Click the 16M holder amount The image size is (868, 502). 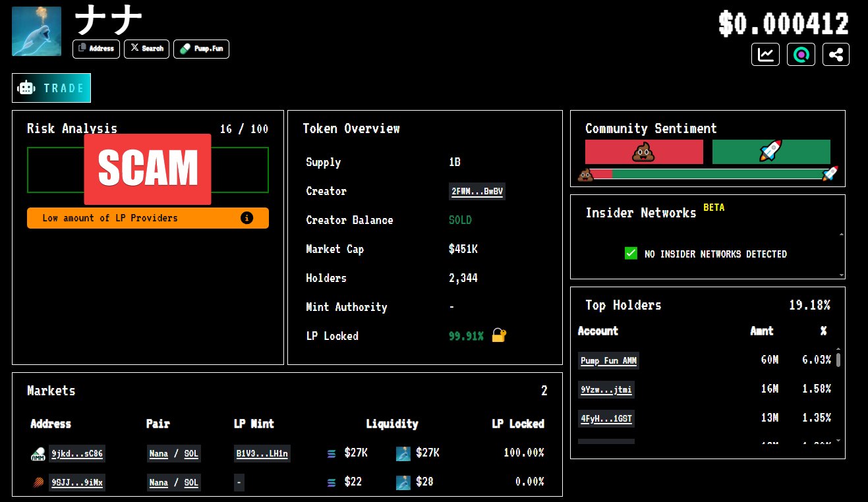[x=769, y=389]
